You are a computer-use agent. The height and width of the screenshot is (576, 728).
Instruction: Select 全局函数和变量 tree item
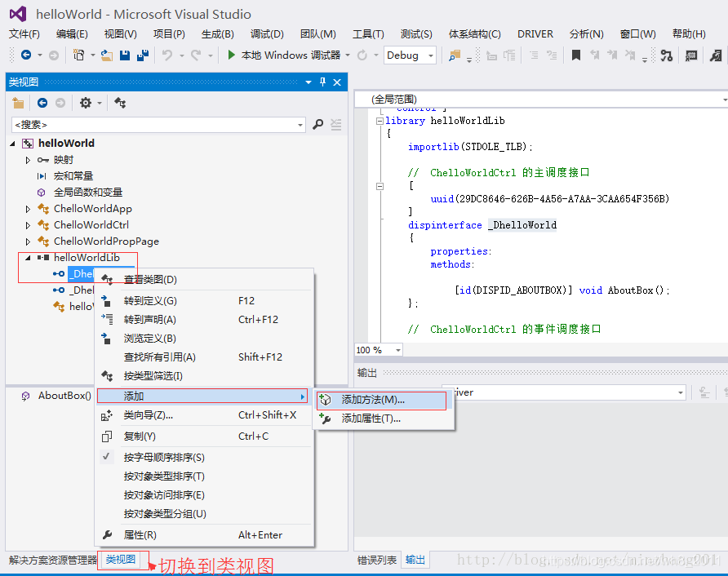(88, 193)
